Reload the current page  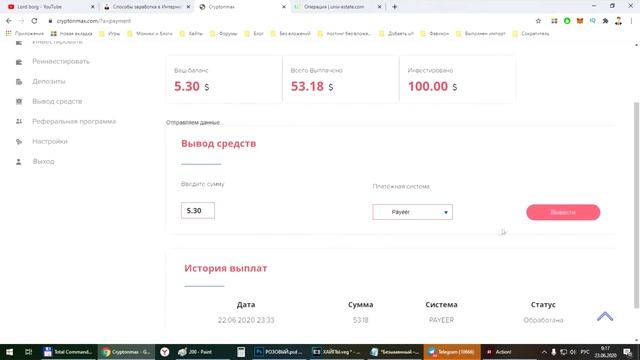click(x=34, y=21)
